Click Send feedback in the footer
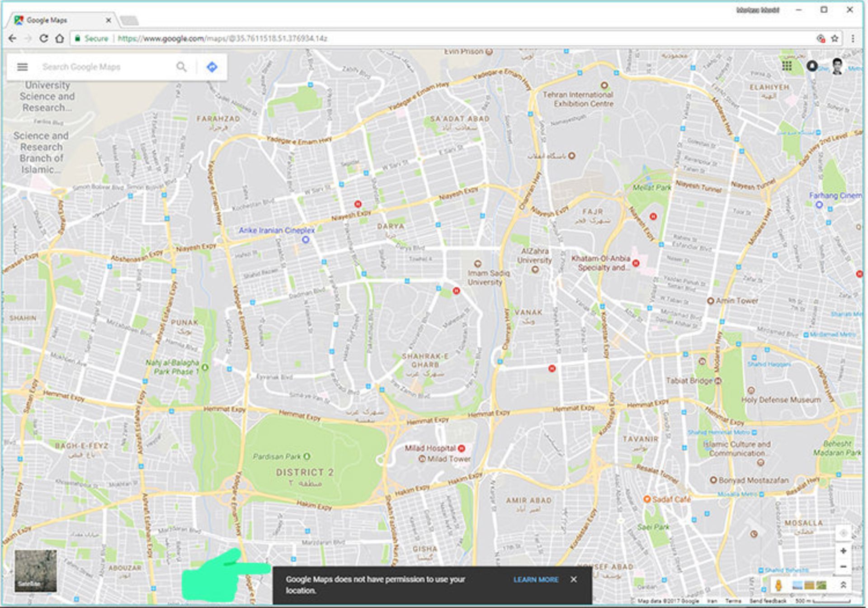The image size is (868, 608). click(768, 601)
